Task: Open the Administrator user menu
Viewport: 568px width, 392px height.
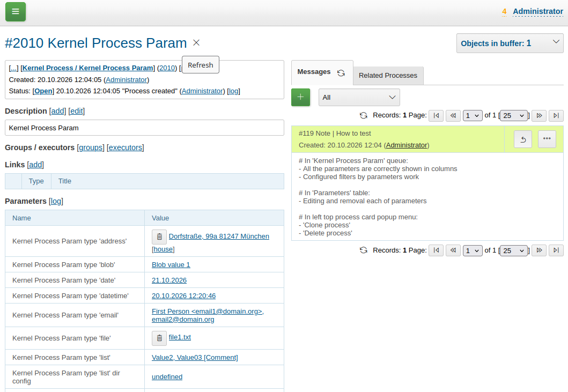Action: click(x=538, y=11)
